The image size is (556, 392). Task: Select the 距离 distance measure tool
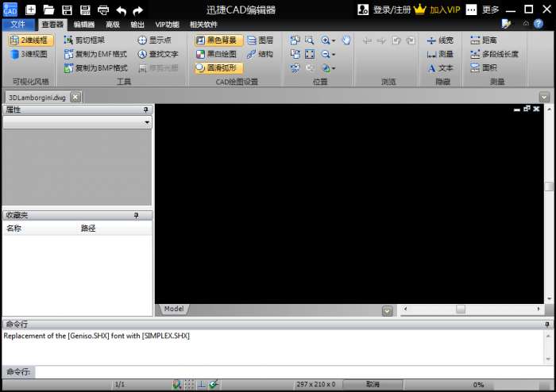coord(483,40)
